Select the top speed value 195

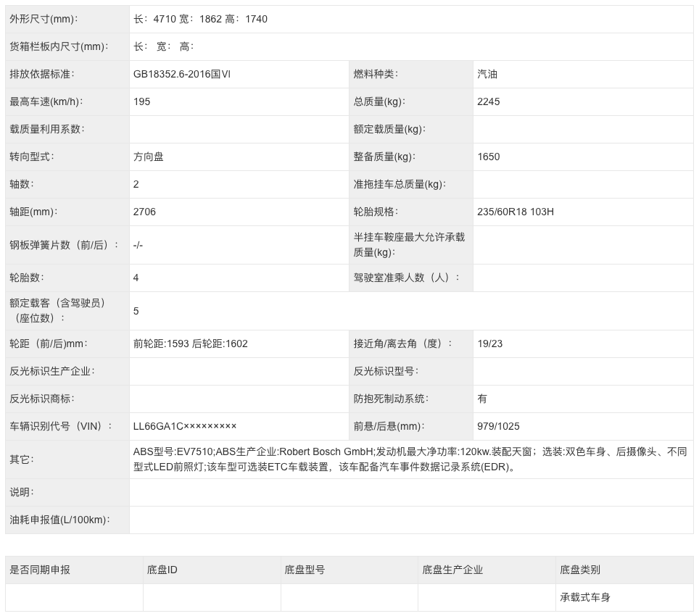[x=142, y=101]
